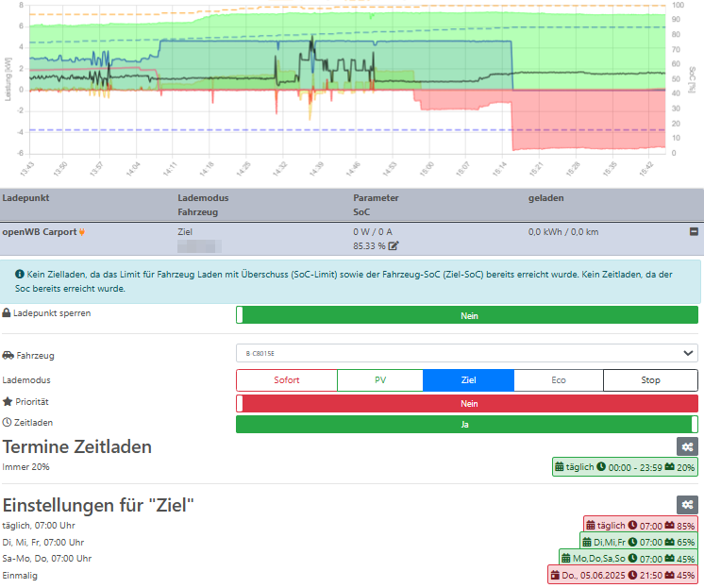This screenshot has width=704, height=588.
Task: Click the clock icon beside Zeitladen
Action: (7, 422)
